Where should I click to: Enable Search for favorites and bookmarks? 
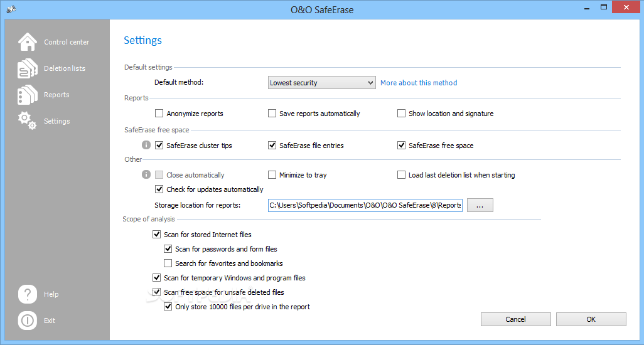tap(168, 263)
